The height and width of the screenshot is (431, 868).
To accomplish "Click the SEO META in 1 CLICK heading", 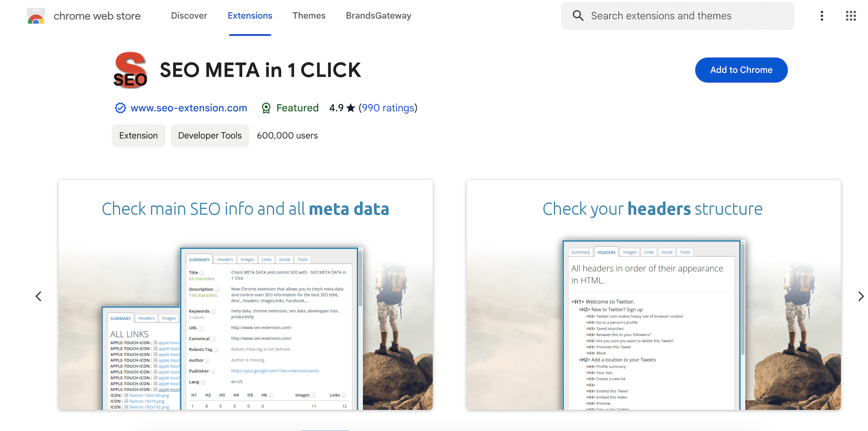I will coord(260,70).
